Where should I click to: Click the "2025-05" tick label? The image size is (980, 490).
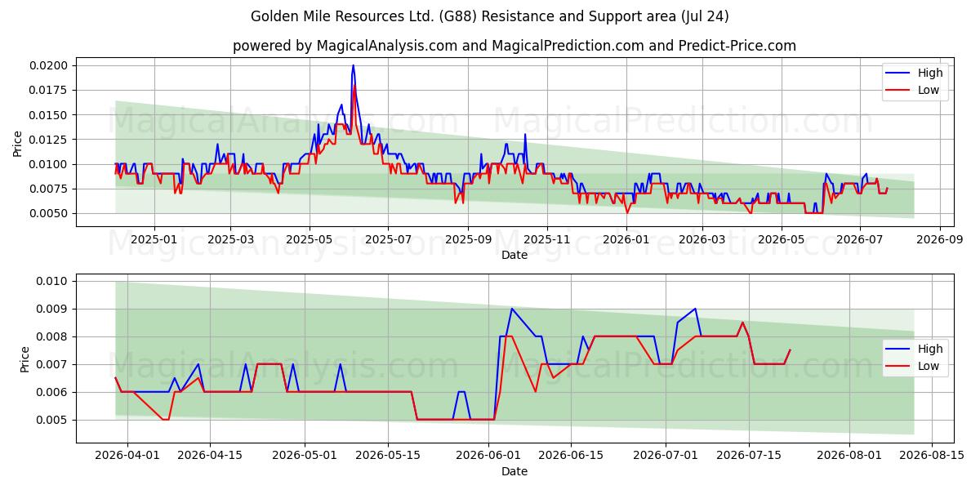pos(310,239)
